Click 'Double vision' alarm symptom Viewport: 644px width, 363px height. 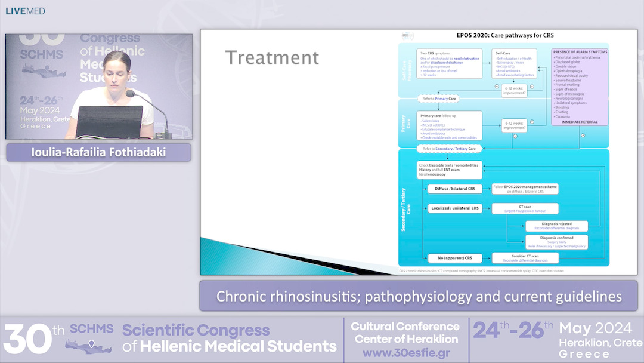click(x=565, y=67)
